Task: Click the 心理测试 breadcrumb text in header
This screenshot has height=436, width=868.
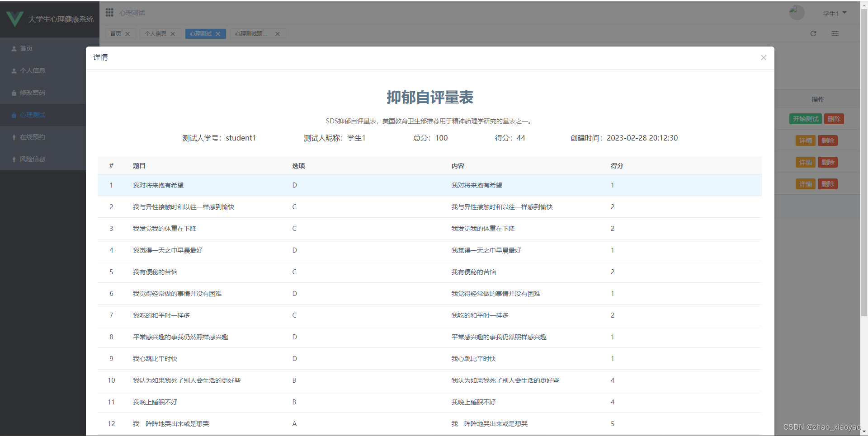Action: (x=132, y=13)
